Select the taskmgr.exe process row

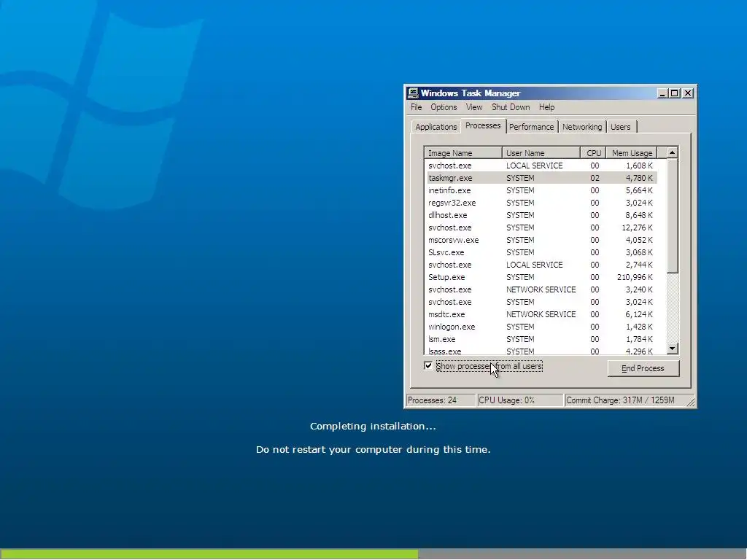[x=541, y=178]
